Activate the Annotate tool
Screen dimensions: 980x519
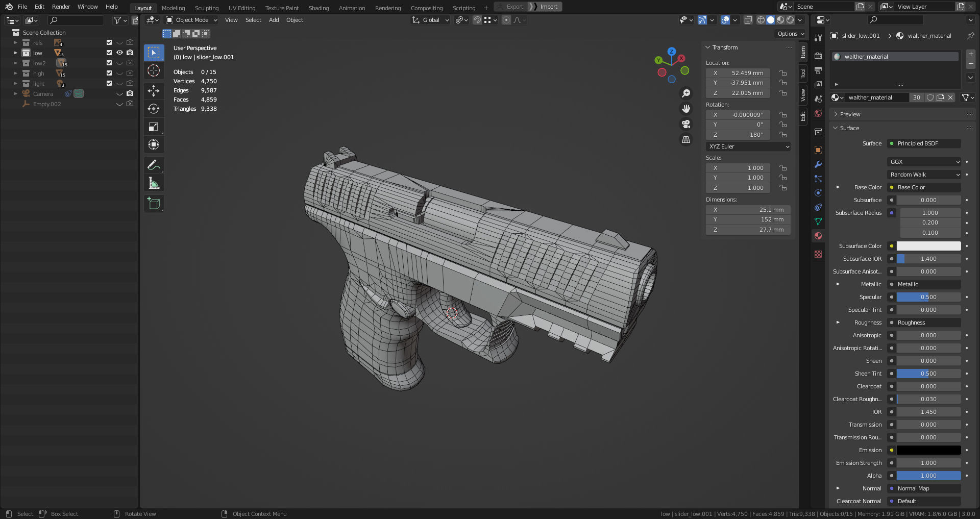[154, 165]
